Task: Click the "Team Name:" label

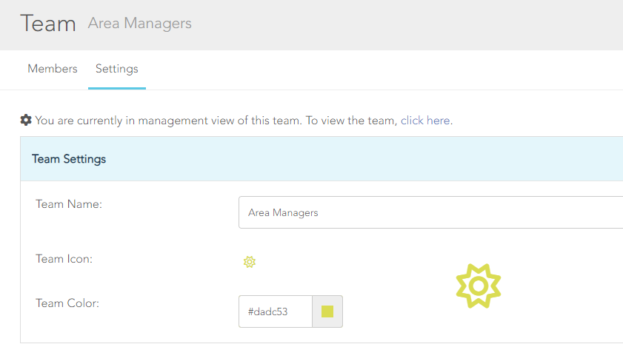Action: point(69,204)
